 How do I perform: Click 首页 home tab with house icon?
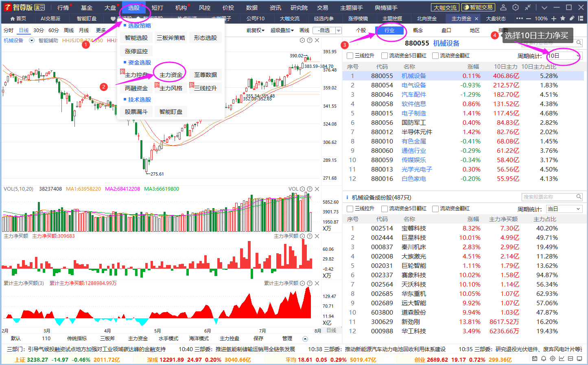point(18,19)
